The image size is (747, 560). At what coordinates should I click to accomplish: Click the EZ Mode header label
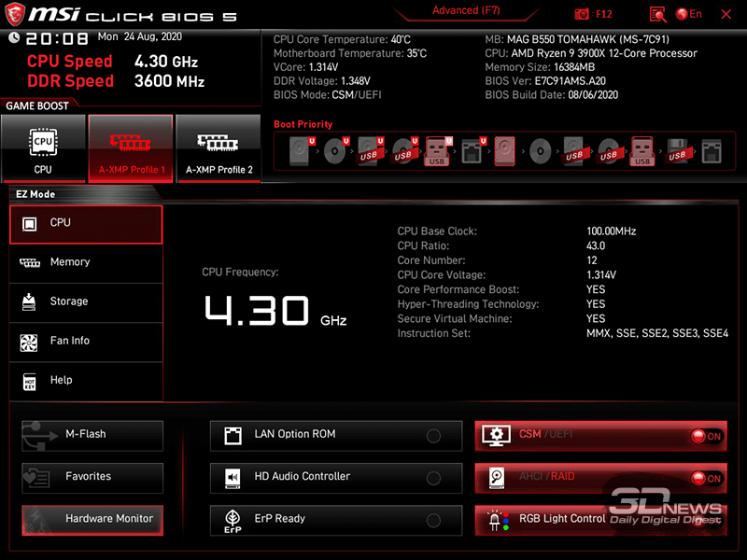pyautogui.click(x=35, y=194)
